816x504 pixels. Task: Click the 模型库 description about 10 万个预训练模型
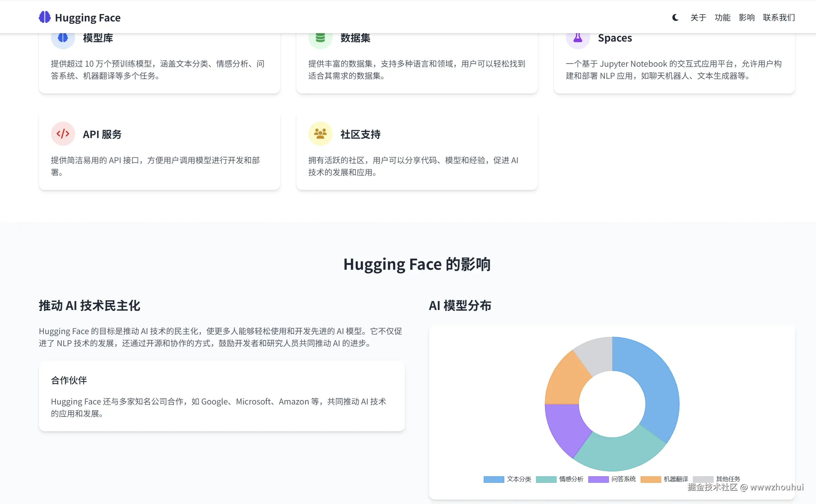point(158,70)
